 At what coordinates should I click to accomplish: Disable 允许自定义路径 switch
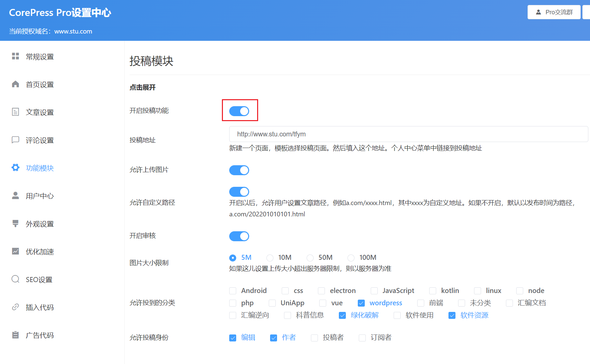click(x=239, y=192)
